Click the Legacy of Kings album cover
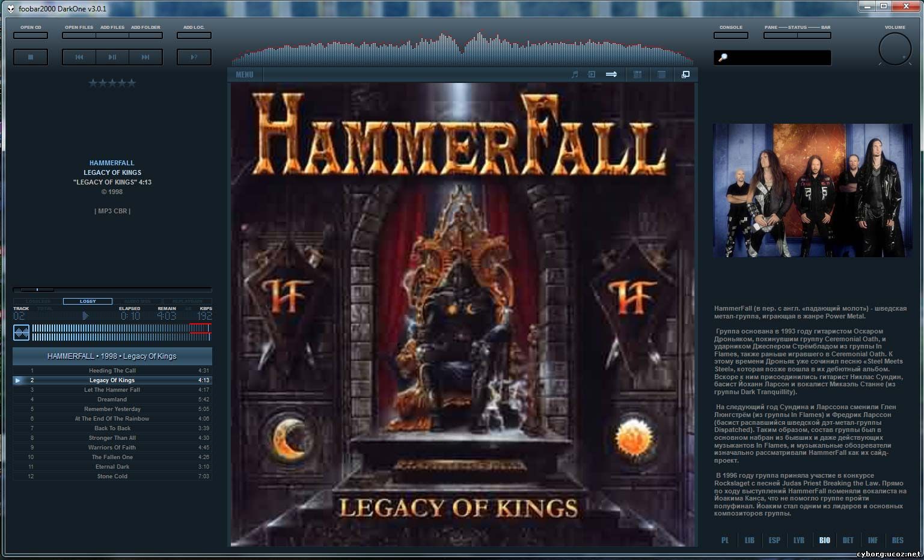 pos(463,314)
